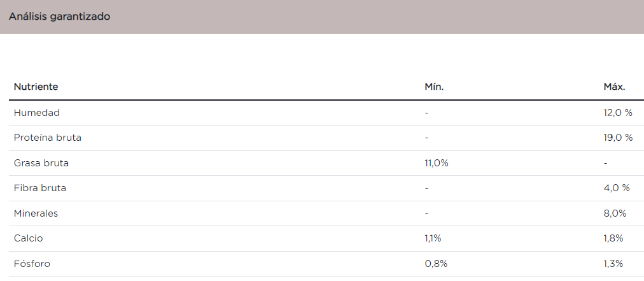Click the Nutriente column header
This screenshot has width=644, height=281.
click(x=36, y=87)
